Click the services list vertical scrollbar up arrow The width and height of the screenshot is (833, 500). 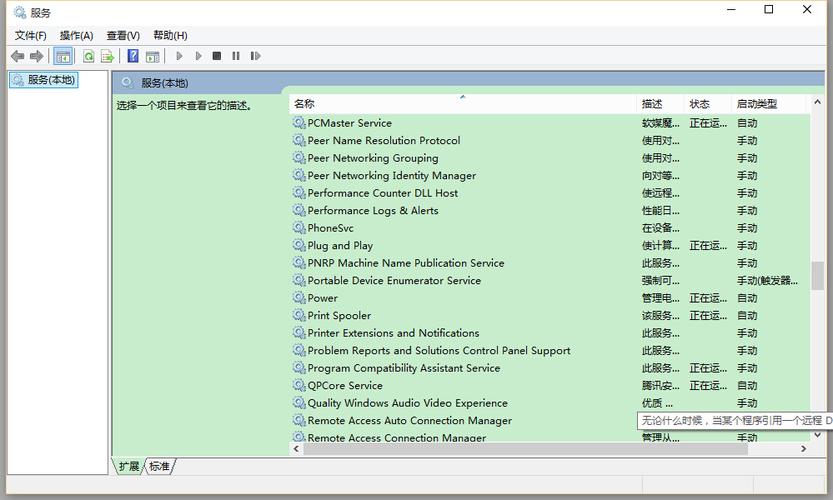(818, 102)
